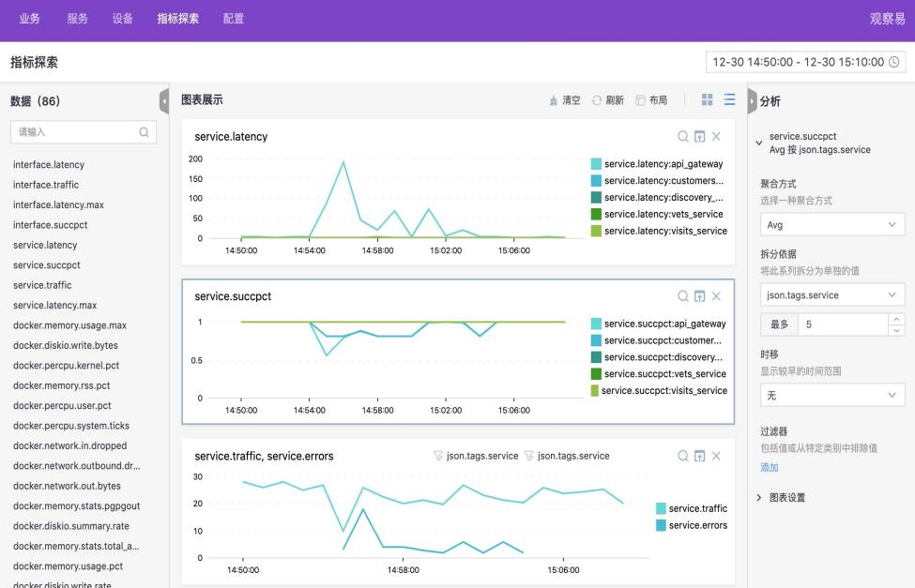Toggle the service.latency:visits_service legend series
The height and width of the screenshot is (588, 915).
click(659, 231)
